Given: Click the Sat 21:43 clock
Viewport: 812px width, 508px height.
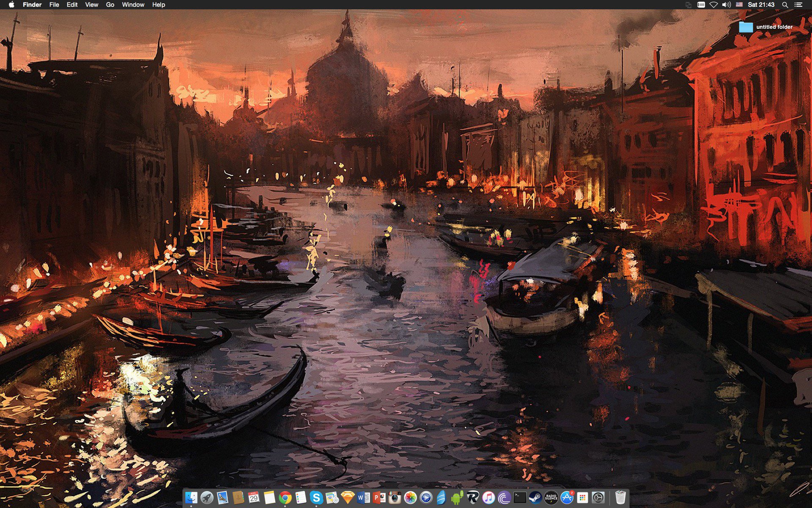Looking at the screenshot, I should (x=761, y=5).
